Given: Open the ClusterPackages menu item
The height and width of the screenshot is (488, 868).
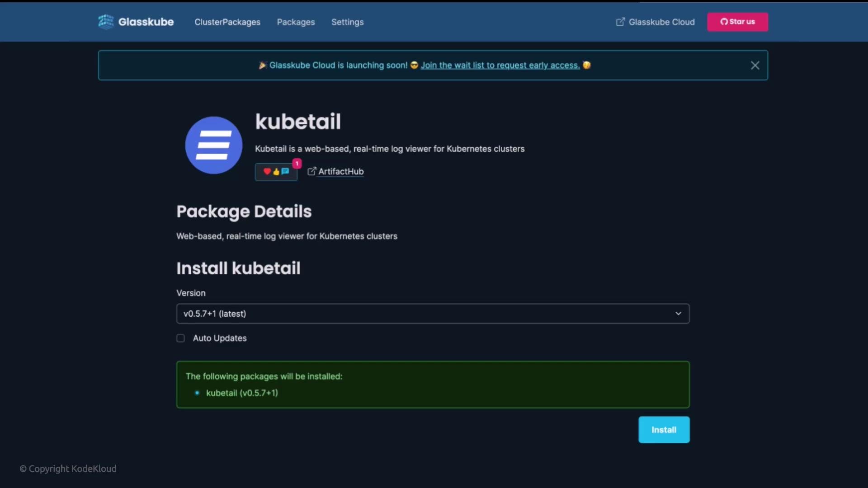Looking at the screenshot, I should click(227, 22).
